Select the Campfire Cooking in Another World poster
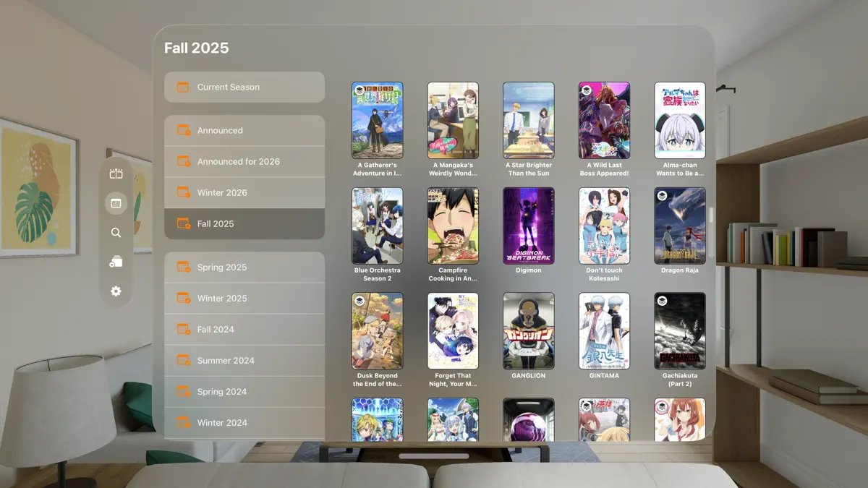Viewport: 868px width, 488px height. [x=453, y=226]
